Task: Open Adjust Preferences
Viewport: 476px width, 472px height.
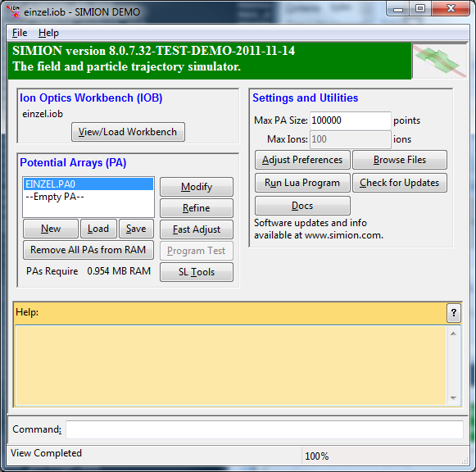Action: pos(302,160)
